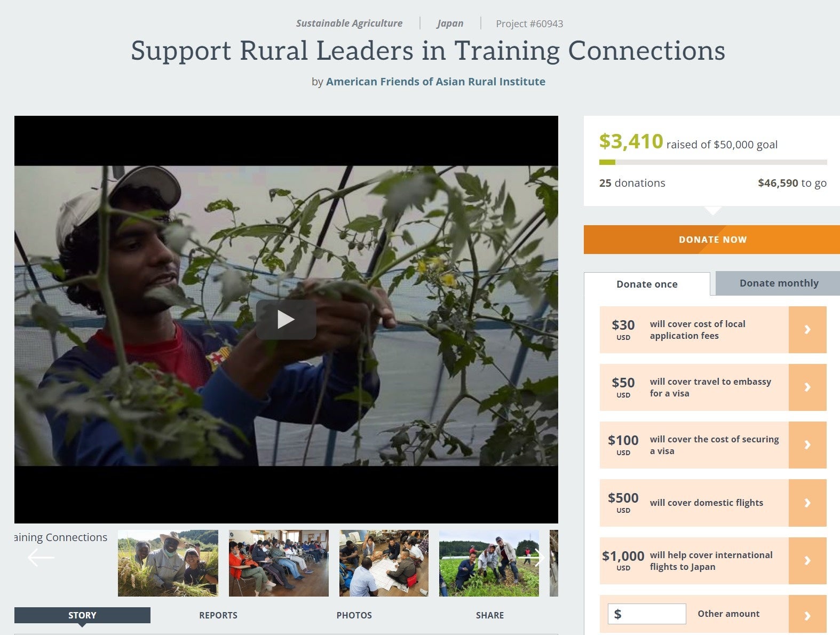Choose the $500 domestic flights arrow
The image size is (840, 635).
(x=807, y=503)
